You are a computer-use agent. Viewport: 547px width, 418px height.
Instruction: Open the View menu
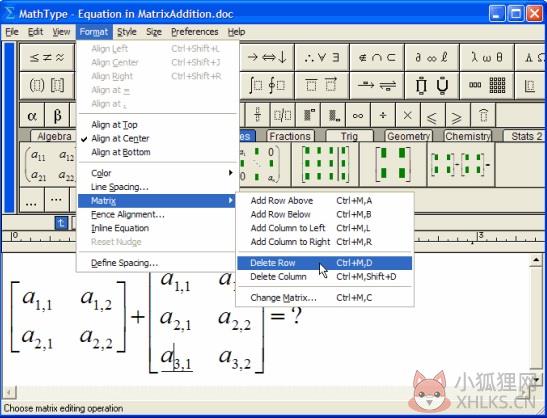click(x=61, y=32)
